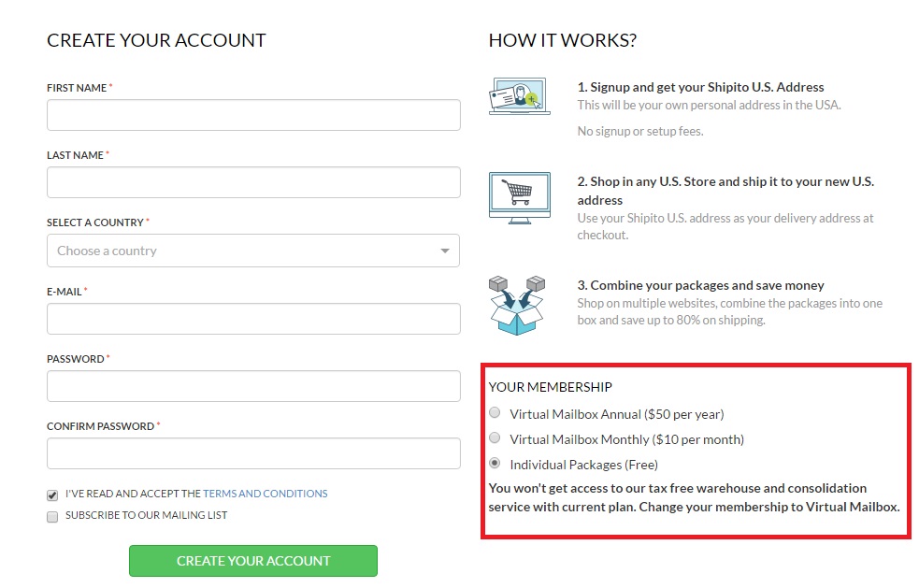The height and width of the screenshot is (588, 919).
Task: Click the Signup and get Shipito address heading
Action: point(700,87)
